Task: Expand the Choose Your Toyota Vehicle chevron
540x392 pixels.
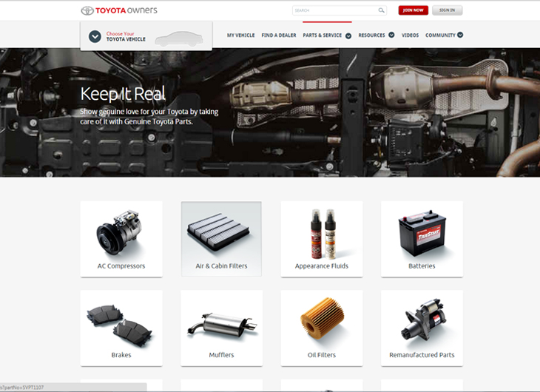Action: [x=95, y=36]
